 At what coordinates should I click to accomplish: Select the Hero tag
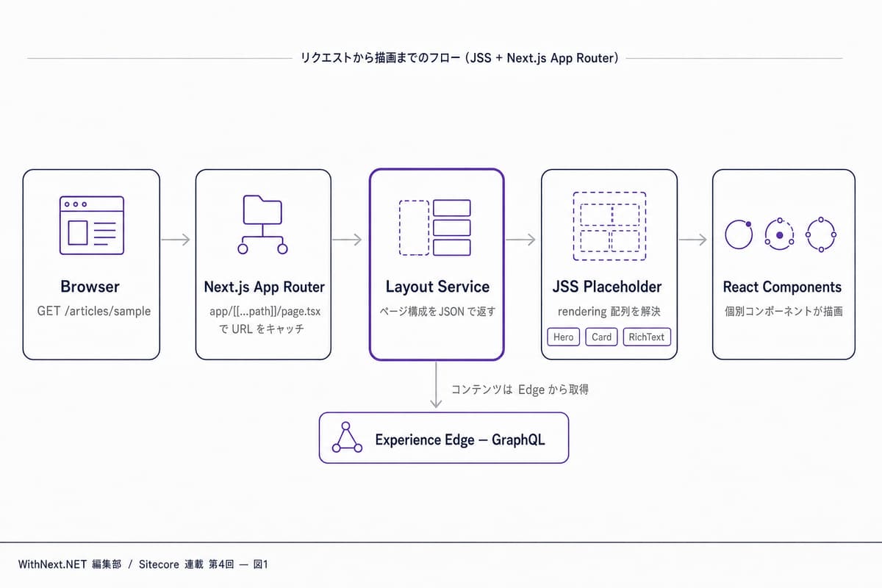click(x=564, y=337)
